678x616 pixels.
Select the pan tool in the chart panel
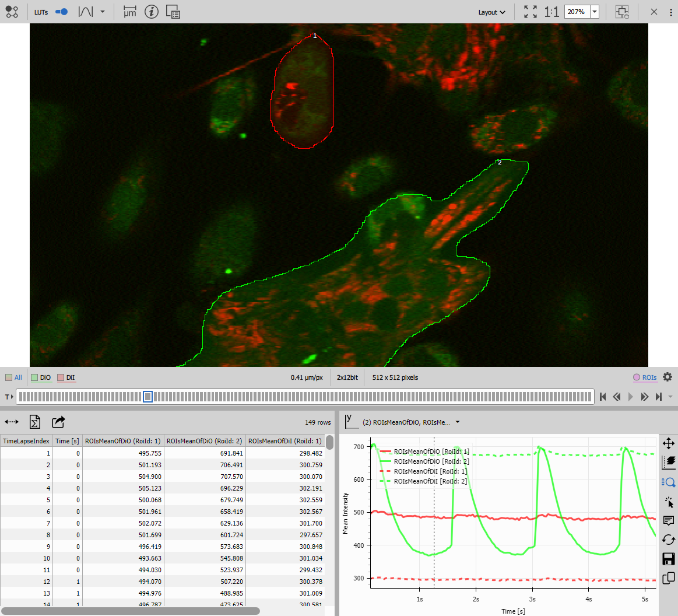pyautogui.click(x=669, y=443)
